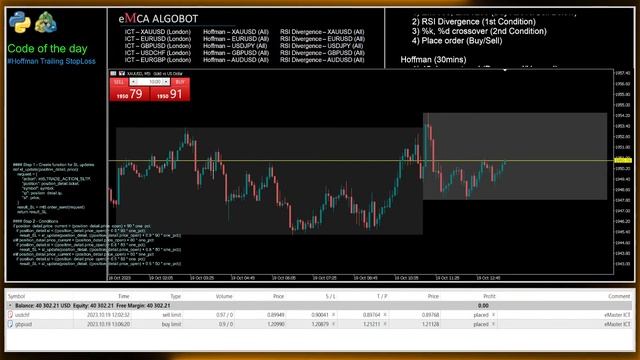Sort orders by the Profit column
The image size is (640, 360).
(489, 296)
